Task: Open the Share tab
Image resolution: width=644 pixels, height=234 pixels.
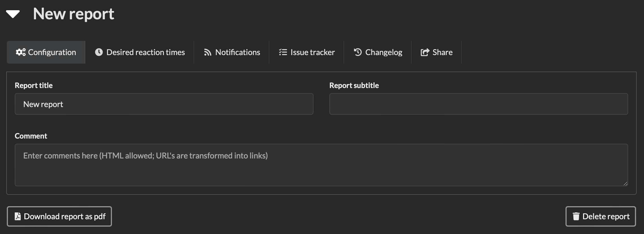Action: (x=437, y=52)
